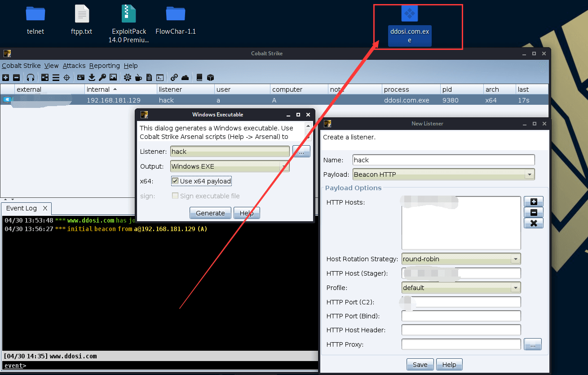Click the connect to team server plus icon
Viewport: 588px width, 375px height.
tap(6, 77)
